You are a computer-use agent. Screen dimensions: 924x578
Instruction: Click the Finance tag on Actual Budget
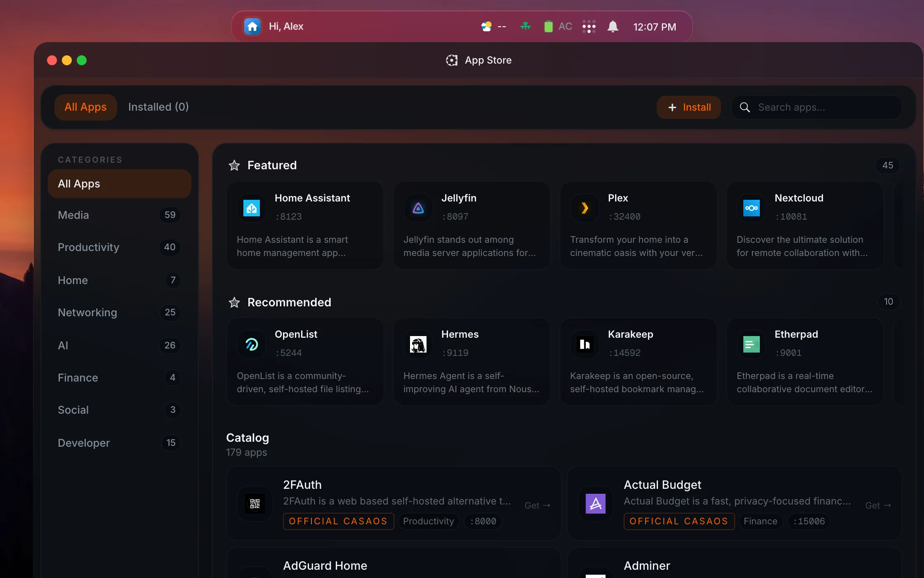[761, 521]
